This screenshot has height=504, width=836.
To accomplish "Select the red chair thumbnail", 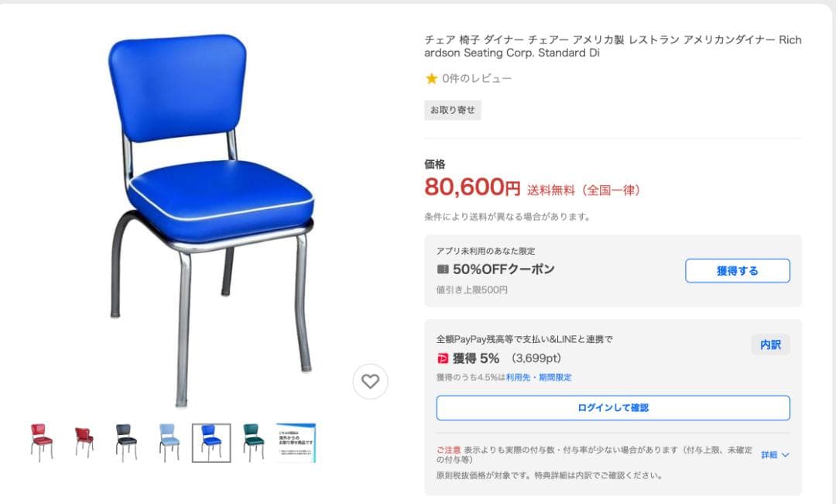I will point(43,441).
